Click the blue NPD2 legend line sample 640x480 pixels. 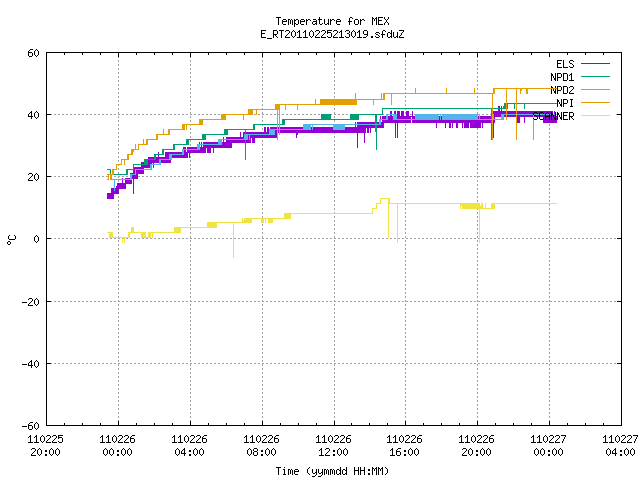(x=595, y=89)
